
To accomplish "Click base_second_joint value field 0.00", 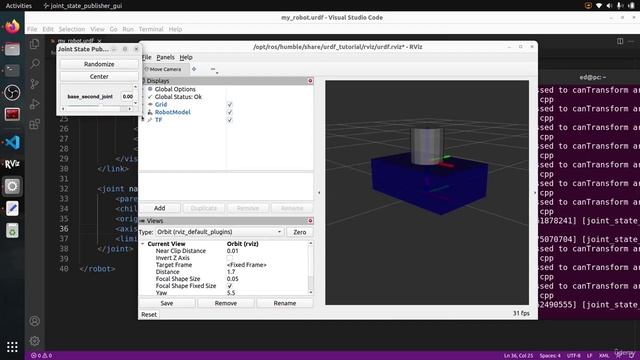I will click(128, 97).
